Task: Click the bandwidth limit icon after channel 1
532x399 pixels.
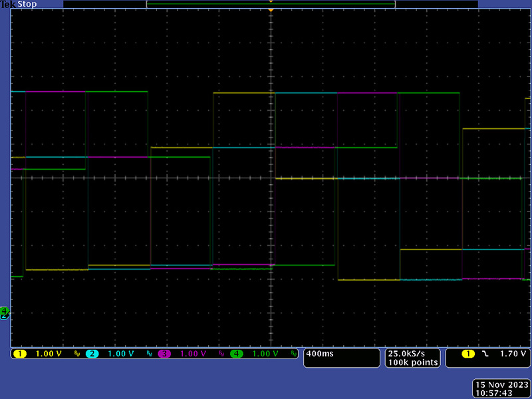Action: point(76,354)
